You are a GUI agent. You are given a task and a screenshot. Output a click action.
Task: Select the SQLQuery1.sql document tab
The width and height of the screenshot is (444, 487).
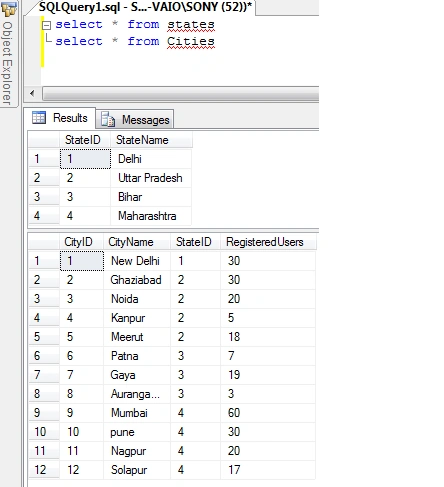click(x=143, y=7)
